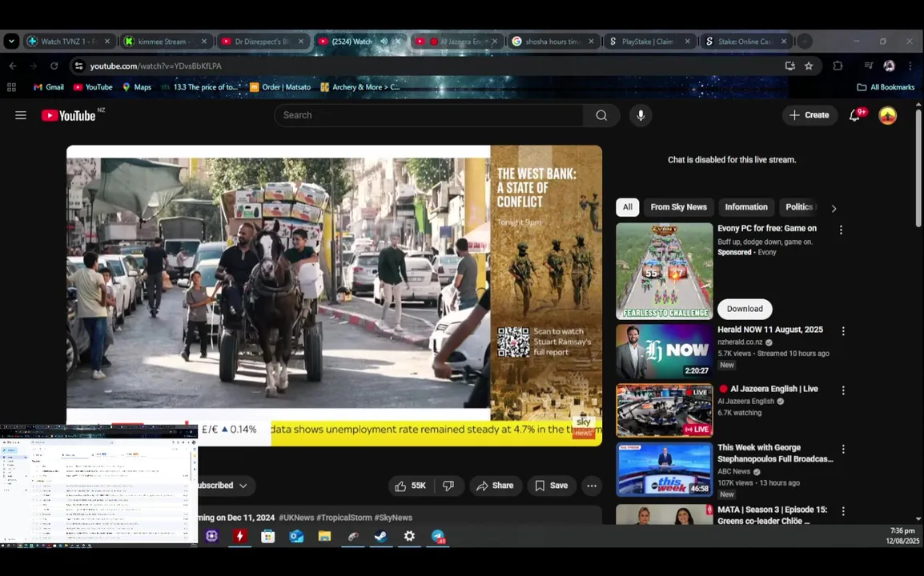Open Herald NOW video thumbnail
Screen dimensions: 924x576
[664, 352]
